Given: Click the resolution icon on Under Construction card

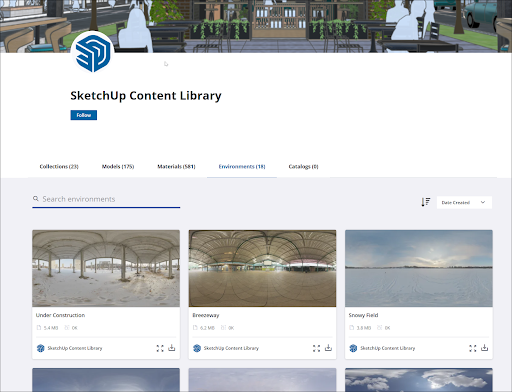Looking at the screenshot, I should pyautogui.click(x=67, y=328).
